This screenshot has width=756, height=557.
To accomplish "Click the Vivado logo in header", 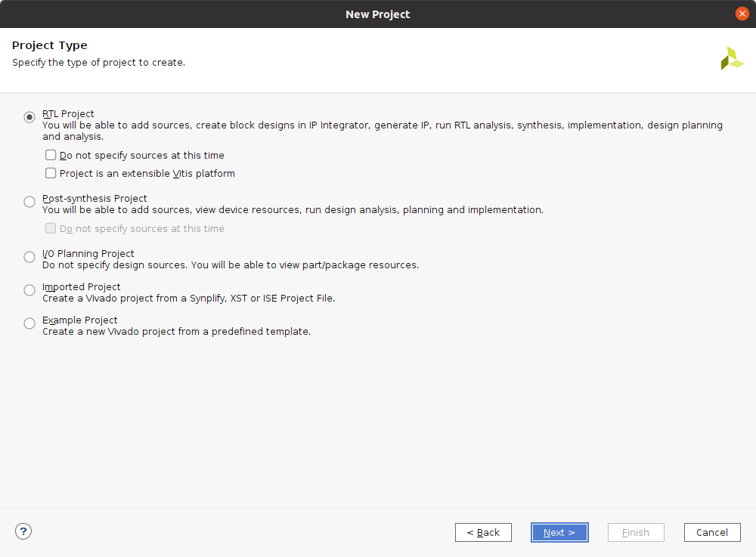I will pos(732,58).
